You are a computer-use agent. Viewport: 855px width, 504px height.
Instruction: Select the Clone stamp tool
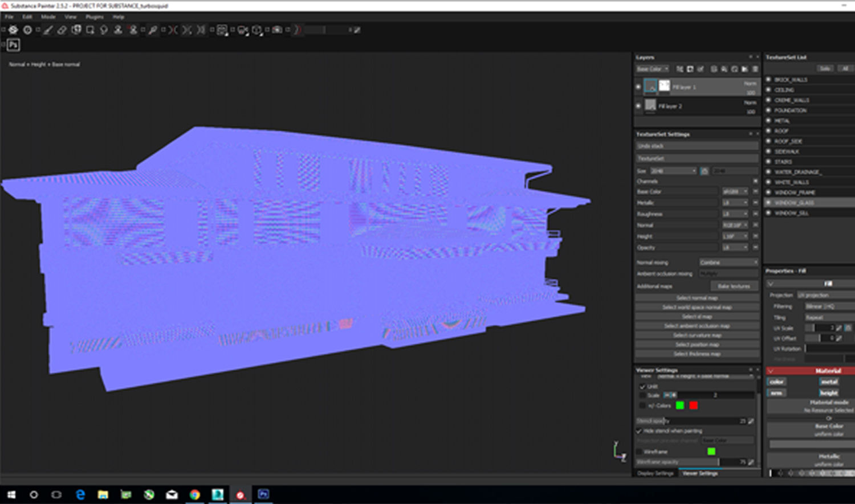coord(118,30)
